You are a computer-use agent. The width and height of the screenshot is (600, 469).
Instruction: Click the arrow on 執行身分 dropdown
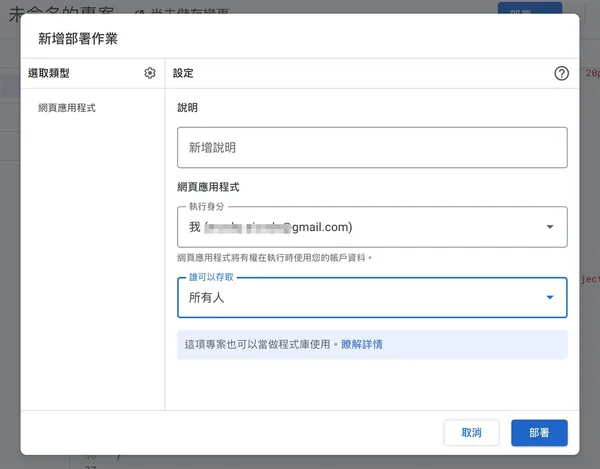point(549,227)
